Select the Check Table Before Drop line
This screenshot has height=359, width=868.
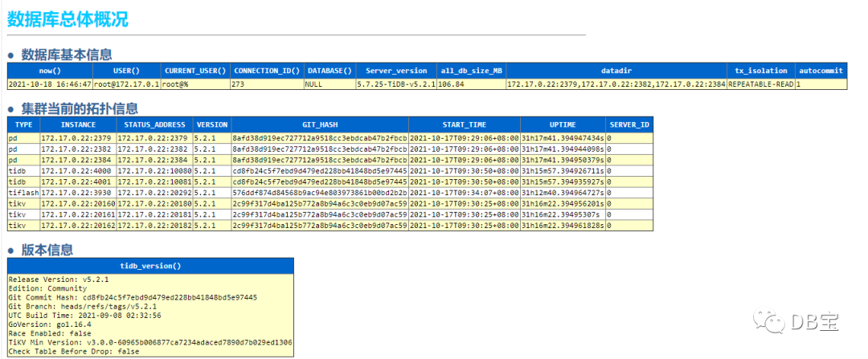pos(74,351)
